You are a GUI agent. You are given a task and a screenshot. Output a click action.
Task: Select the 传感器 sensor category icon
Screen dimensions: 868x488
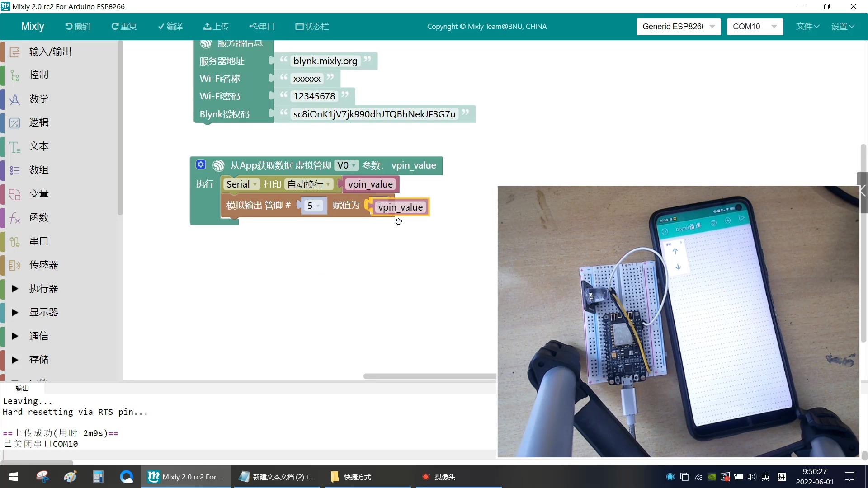[15, 265]
